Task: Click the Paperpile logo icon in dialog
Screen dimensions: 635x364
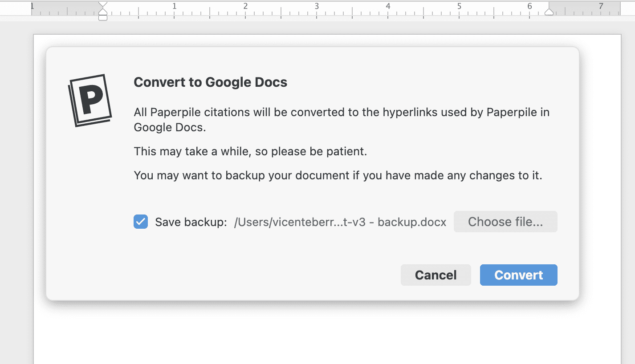Action: (90, 101)
